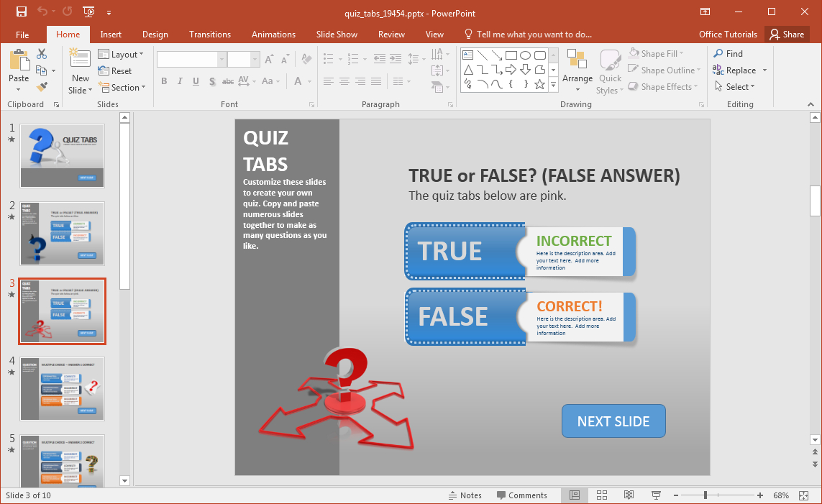Click the New Slide icon
Screen dimensions: 822x504
pyautogui.click(x=81, y=58)
